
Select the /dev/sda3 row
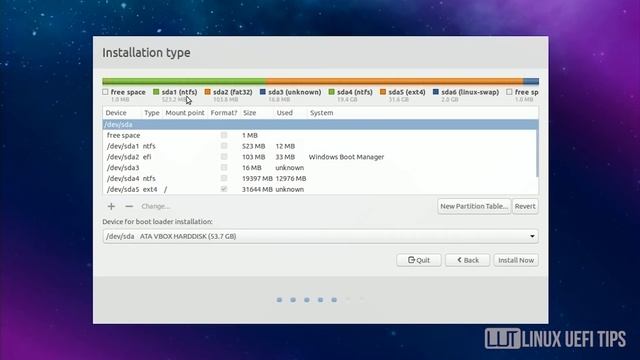320,167
